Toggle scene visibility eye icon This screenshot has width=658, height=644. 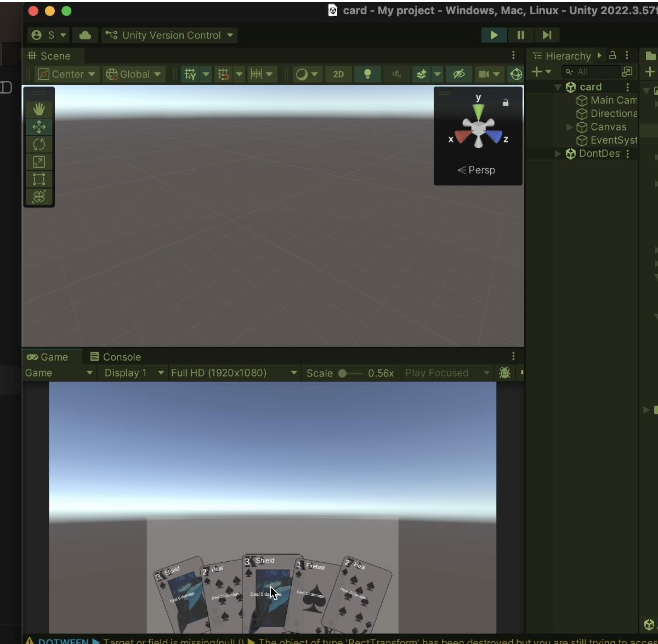pos(458,74)
